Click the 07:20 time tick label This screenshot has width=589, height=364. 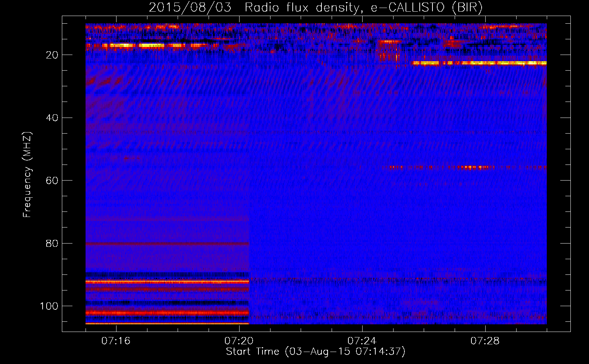pos(239,341)
